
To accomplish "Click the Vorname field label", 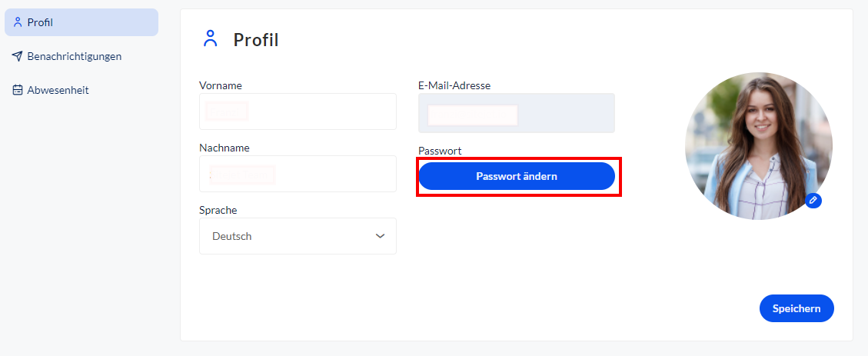I will point(221,85).
